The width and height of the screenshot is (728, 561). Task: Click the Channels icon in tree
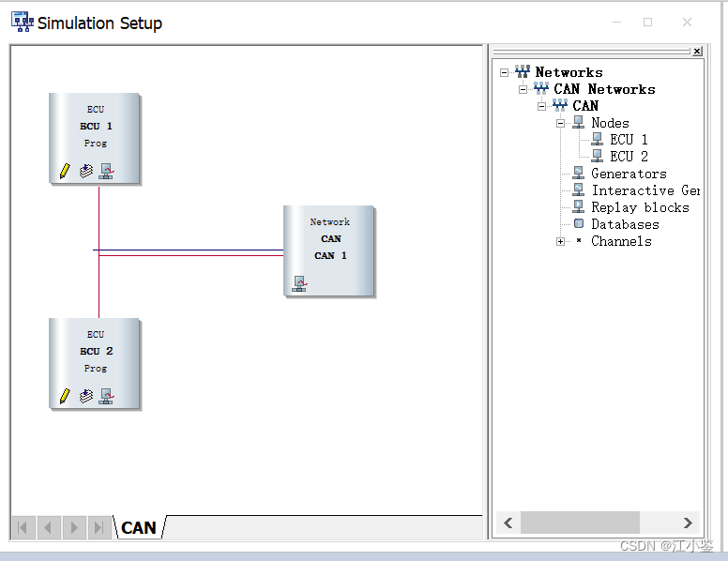[579, 240]
